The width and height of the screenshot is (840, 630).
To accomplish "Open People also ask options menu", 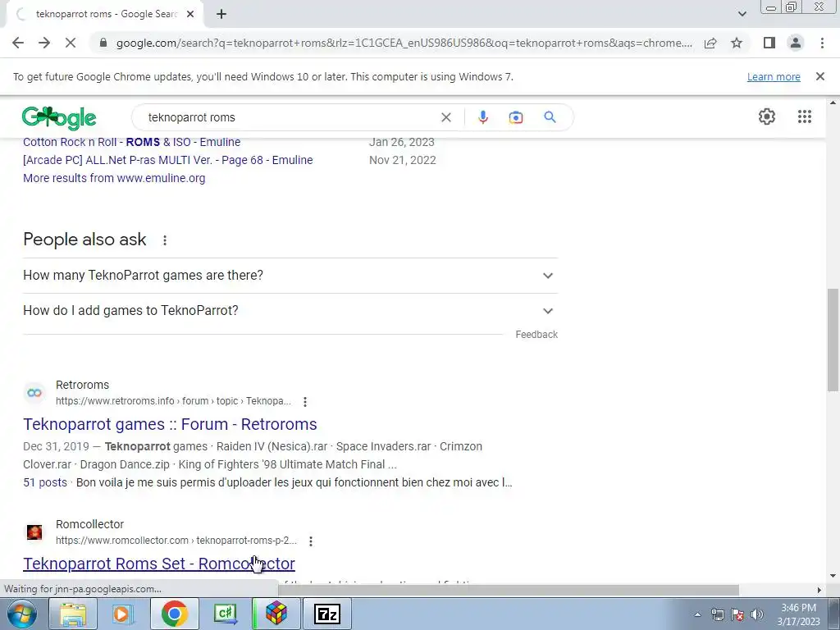I will [x=165, y=240].
